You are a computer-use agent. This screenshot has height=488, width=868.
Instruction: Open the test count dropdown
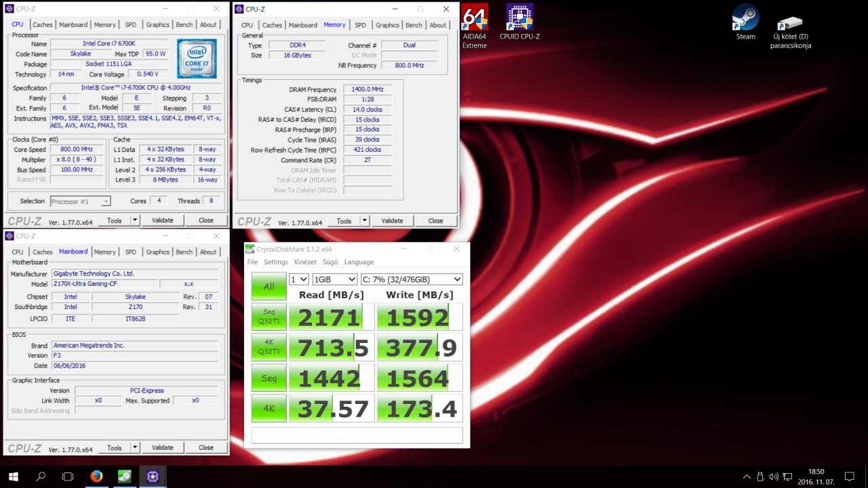[x=299, y=279]
